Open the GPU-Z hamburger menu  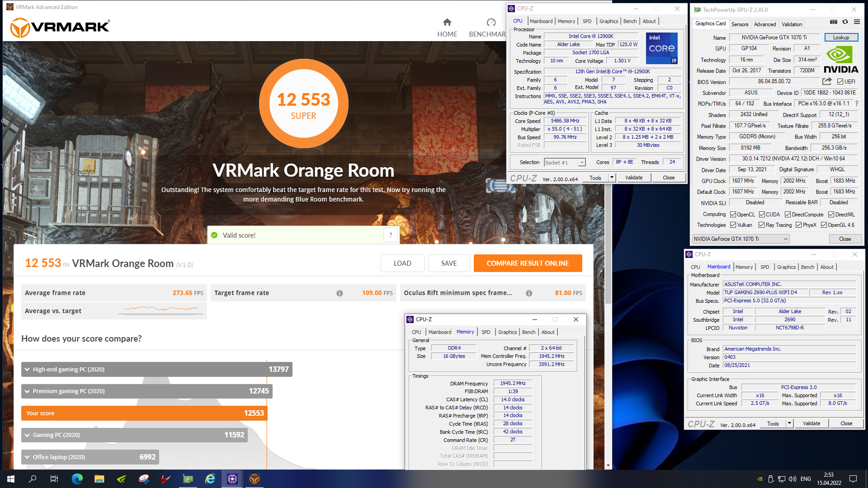click(x=857, y=22)
